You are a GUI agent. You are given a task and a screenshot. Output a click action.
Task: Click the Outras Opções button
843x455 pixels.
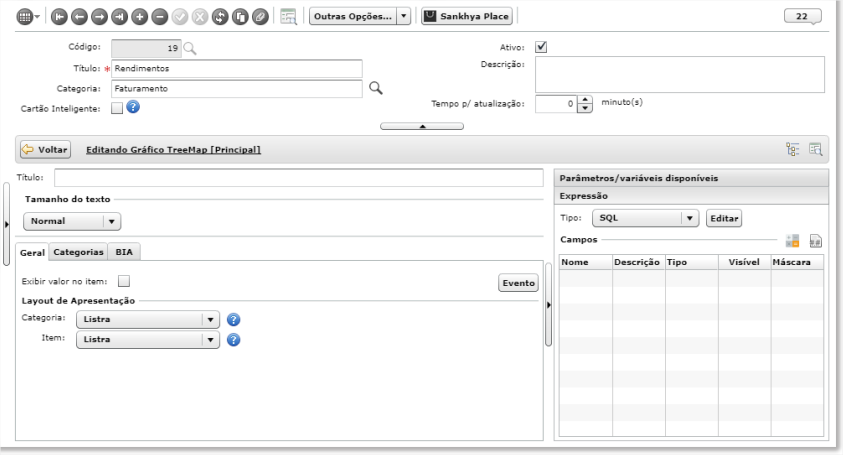pos(353,16)
